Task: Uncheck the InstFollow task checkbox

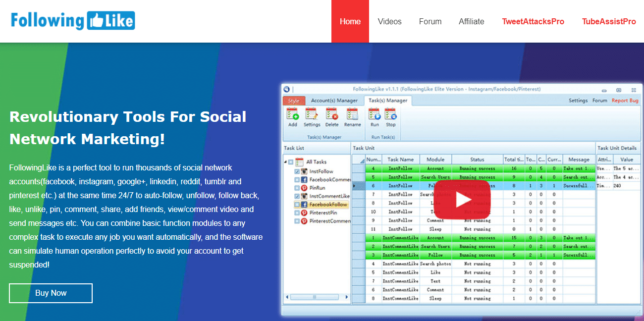Action: coord(297,171)
